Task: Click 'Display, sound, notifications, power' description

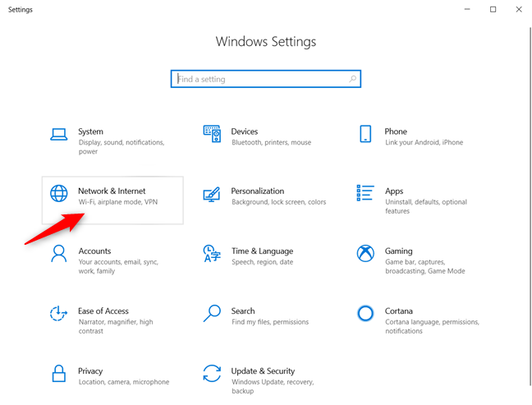Action: point(122,147)
